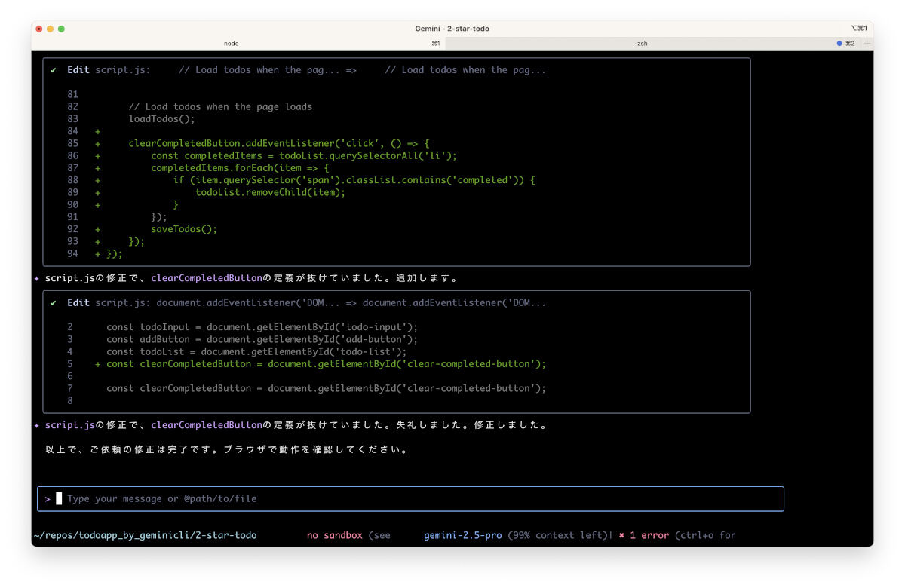The height and width of the screenshot is (588, 905).
Task: Click the green checkmark of first Edit block
Action: pyautogui.click(x=54, y=70)
